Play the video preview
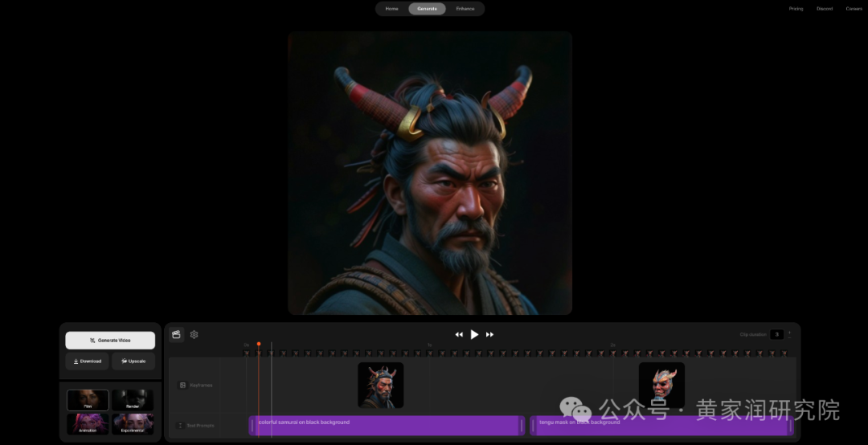The image size is (868, 445). pyautogui.click(x=474, y=334)
